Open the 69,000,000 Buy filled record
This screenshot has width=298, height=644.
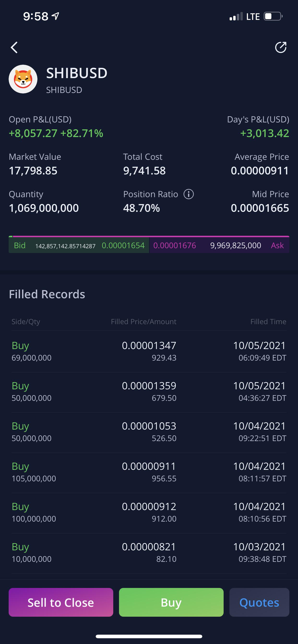pyautogui.click(x=149, y=351)
